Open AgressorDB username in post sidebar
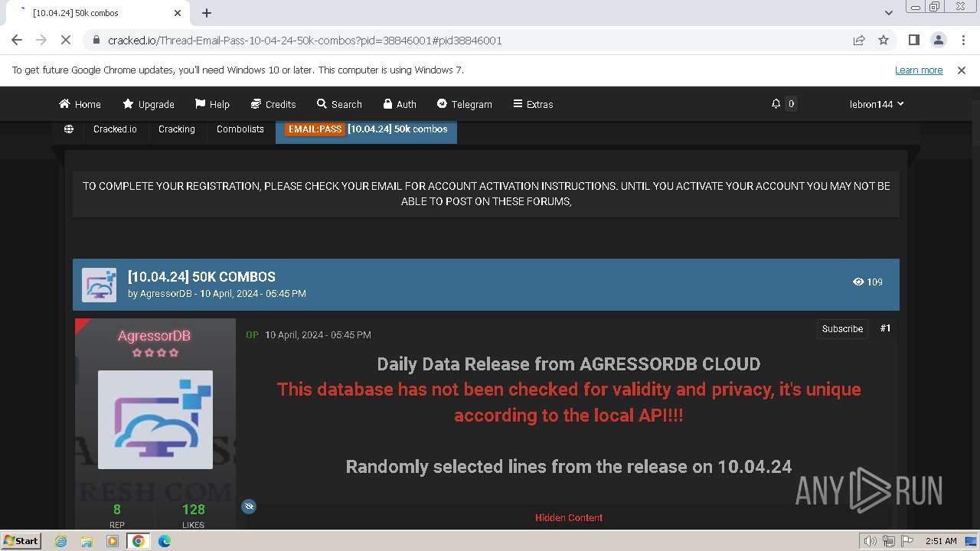The width and height of the screenshot is (980, 551). [154, 335]
